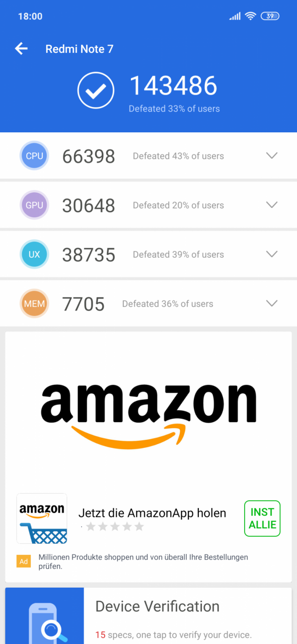297x644 pixels.
Task: Tap the purple GPU badge icon
Action: (x=34, y=205)
